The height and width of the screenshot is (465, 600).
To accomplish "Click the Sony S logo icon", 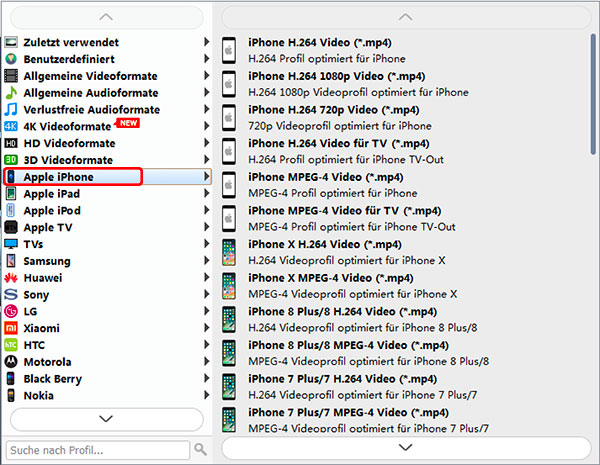I will point(11,295).
